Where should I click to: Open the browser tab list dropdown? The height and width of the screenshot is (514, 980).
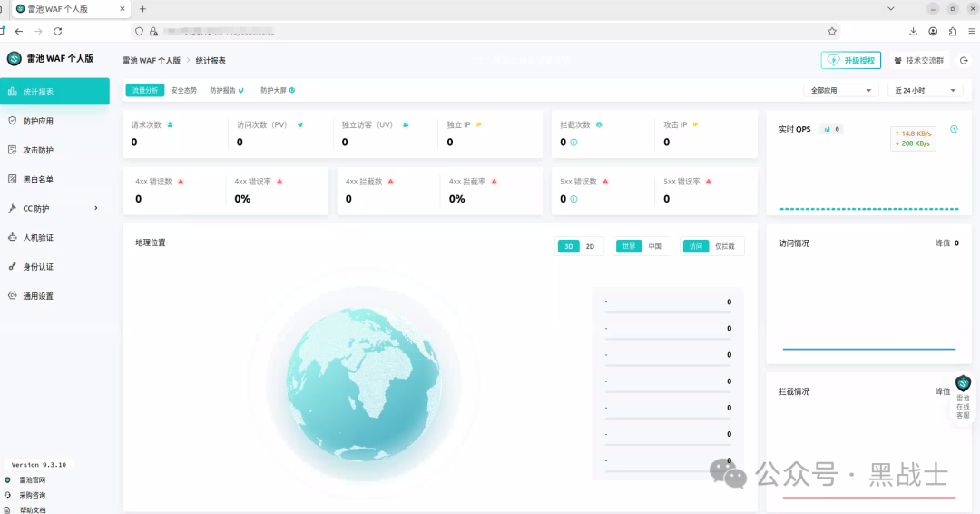click(891, 9)
